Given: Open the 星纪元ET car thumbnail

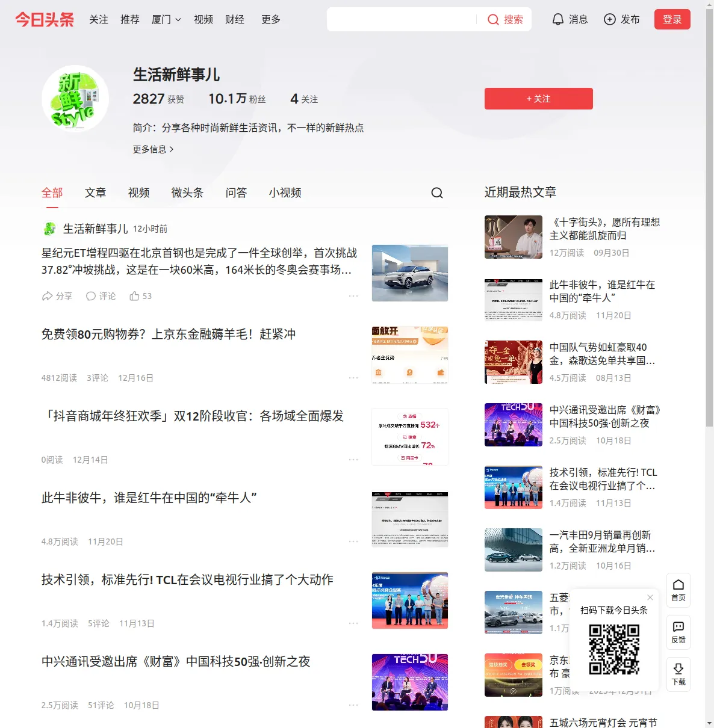Looking at the screenshot, I should 410,273.
